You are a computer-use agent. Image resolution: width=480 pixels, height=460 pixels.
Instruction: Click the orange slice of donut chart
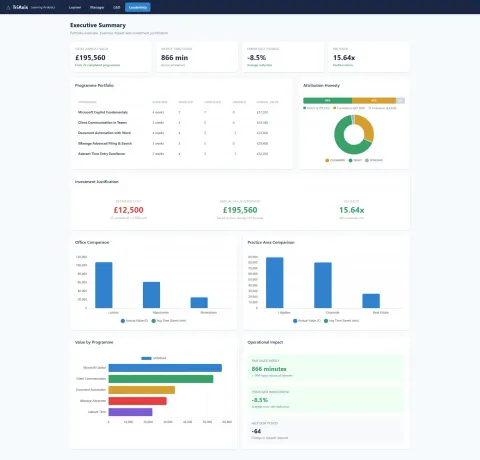pyautogui.click(x=367, y=127)
